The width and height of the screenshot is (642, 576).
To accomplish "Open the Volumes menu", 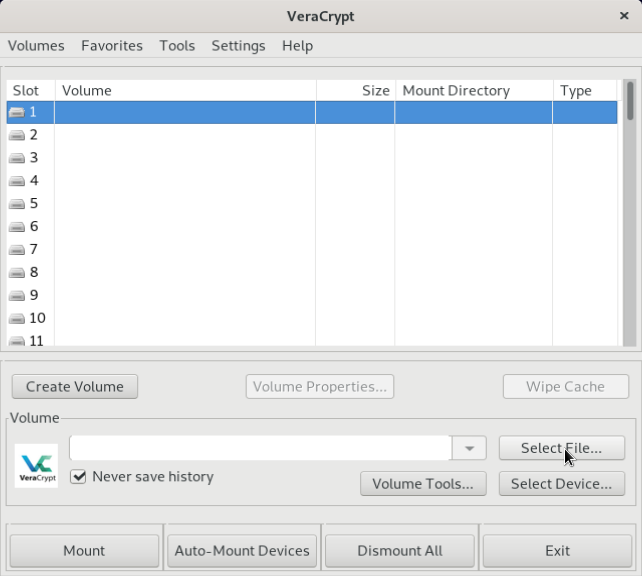I will 36,45.
